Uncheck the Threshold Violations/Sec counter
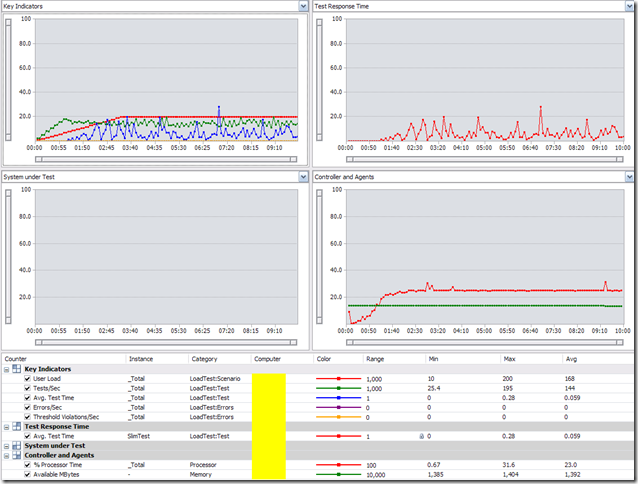Viewport: 638px width, 484px height. pyautogui.click(x=27, y=417)
